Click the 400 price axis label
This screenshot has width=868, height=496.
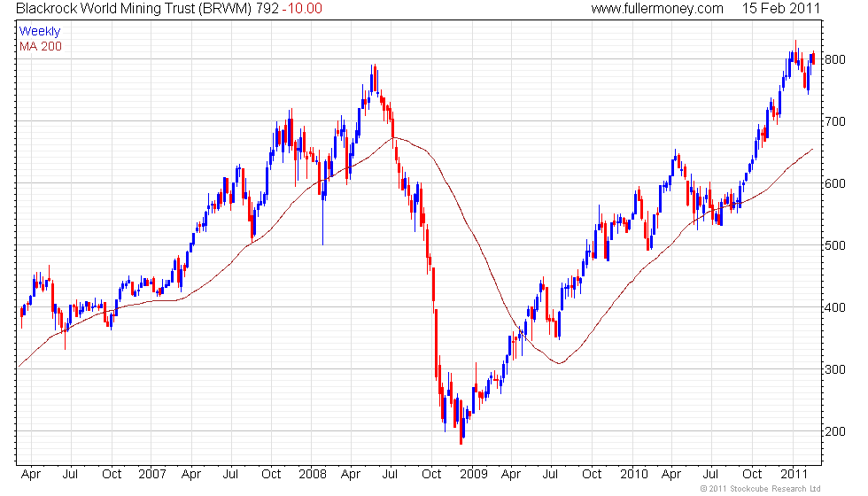click(834, 307)
